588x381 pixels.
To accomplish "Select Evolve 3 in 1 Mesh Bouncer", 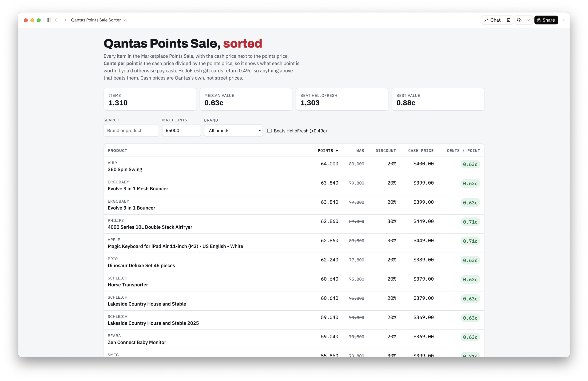I will tap(138, 189).
